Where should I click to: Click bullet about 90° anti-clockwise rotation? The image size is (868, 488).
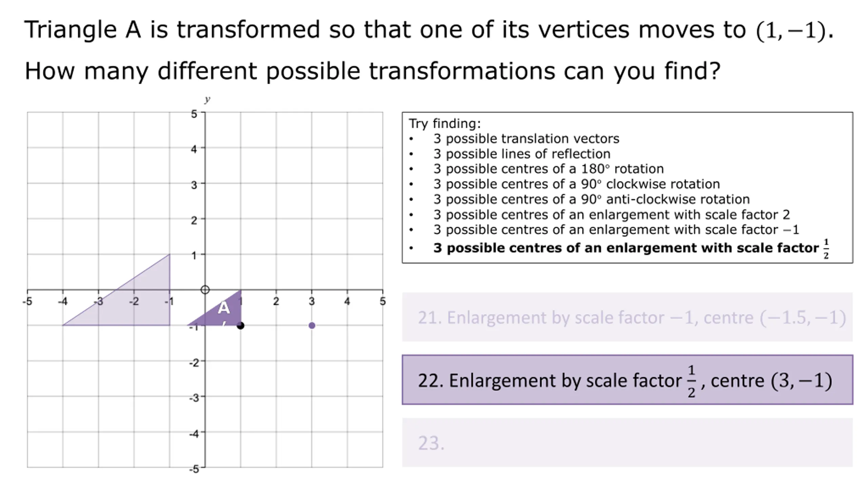[x=591, y=199]
